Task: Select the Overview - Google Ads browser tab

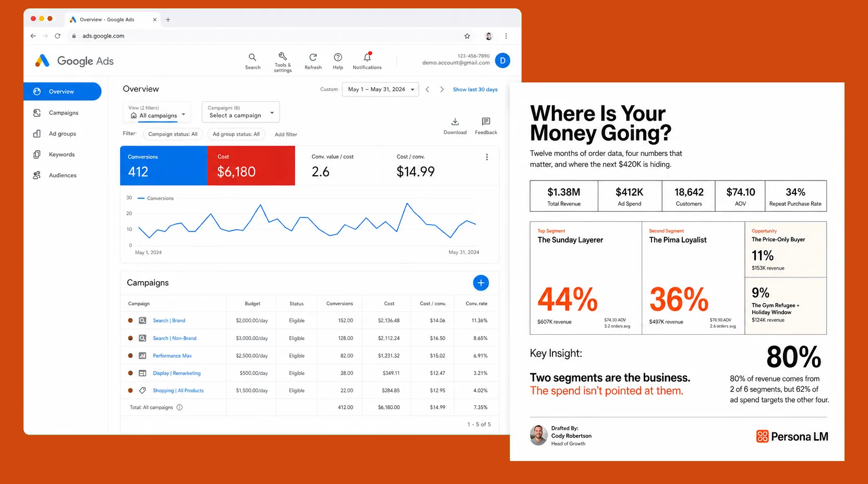Action: (113, 20)
